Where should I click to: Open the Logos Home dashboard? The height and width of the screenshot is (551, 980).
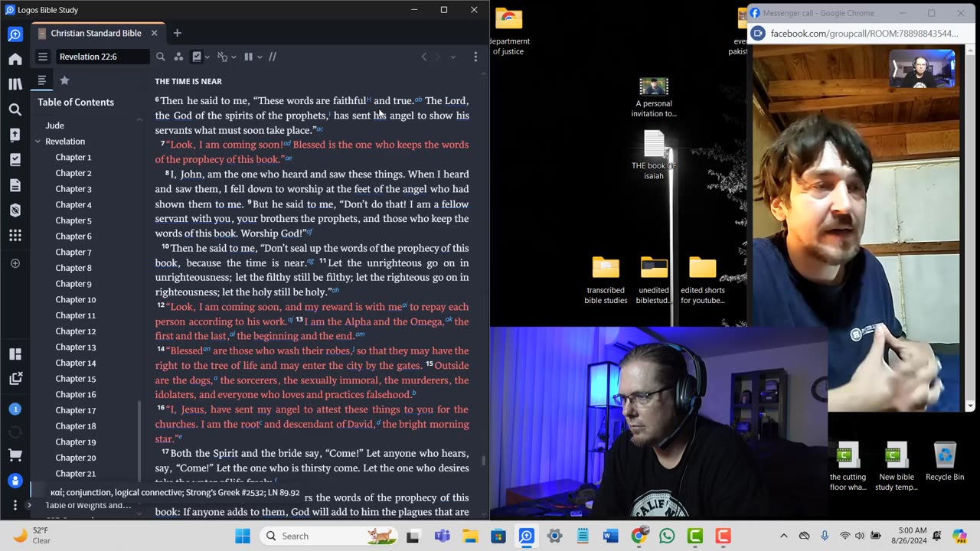15,59
